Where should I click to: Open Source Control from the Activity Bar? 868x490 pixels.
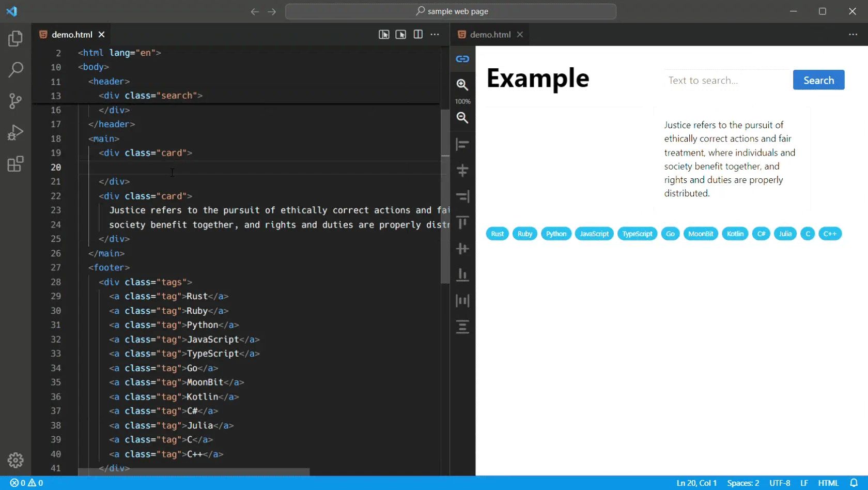[16, 101]
